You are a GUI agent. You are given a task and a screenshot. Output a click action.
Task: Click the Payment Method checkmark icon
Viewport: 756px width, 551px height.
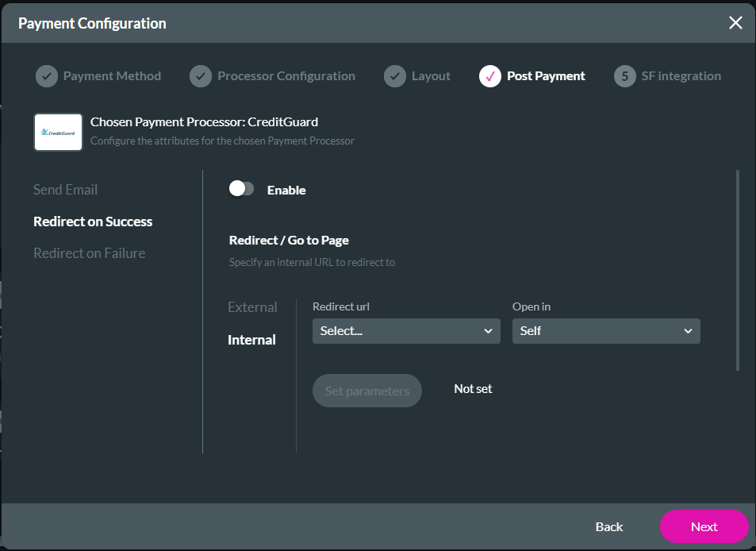47,76
